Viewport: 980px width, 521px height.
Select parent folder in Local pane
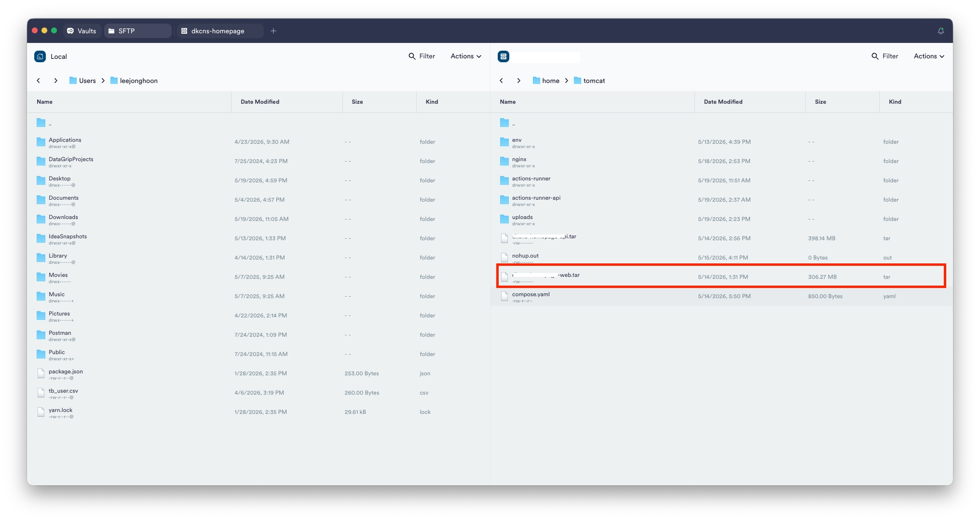pyautogui.click(x=259, y=123)
